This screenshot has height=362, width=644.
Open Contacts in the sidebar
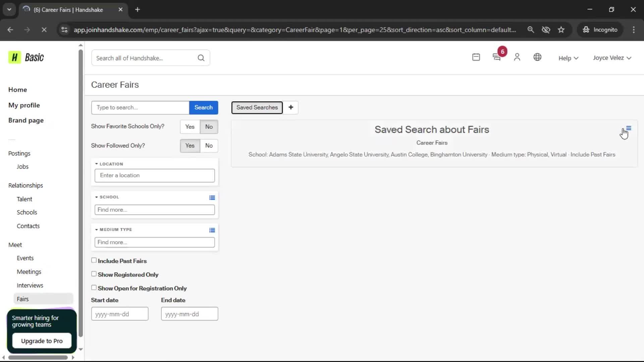[28, 226]
